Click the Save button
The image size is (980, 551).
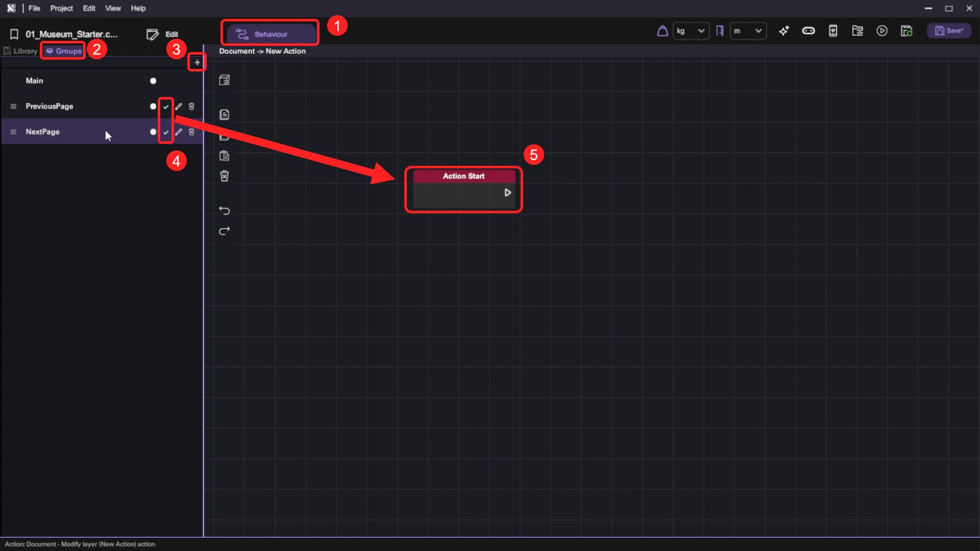tap(949, 31)
